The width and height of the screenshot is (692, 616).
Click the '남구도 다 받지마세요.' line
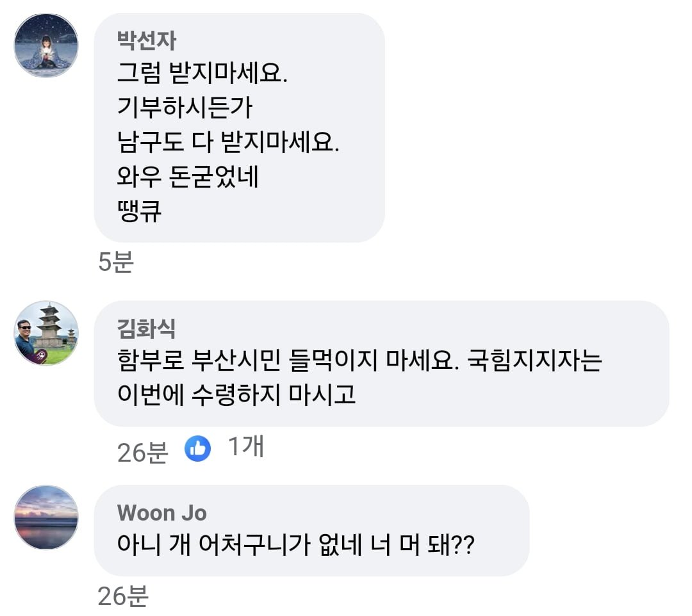pos(227,143)
